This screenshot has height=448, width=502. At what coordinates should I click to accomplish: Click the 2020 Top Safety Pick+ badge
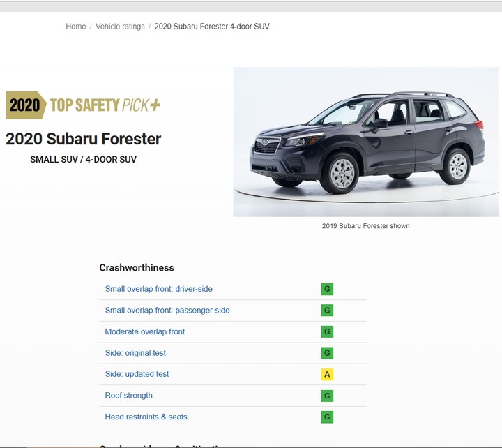83,105
